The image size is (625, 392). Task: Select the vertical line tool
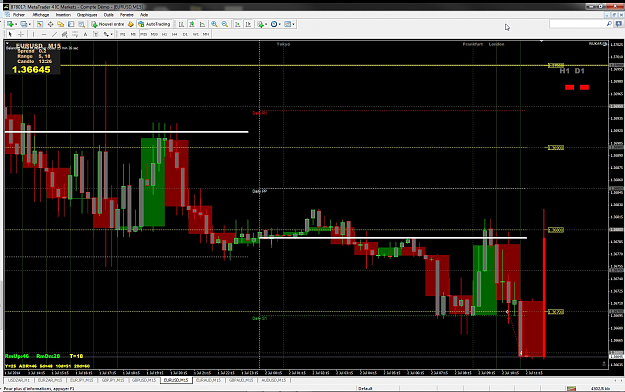33,34
